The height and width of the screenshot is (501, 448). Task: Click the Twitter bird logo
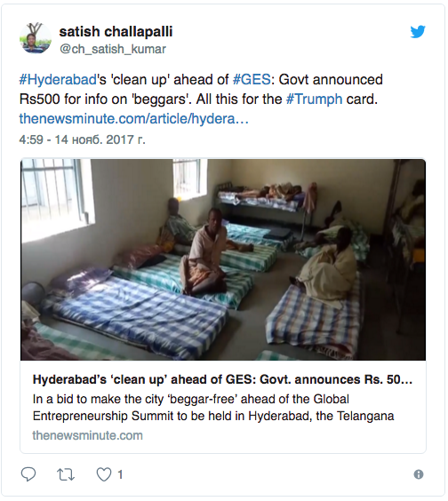(x=418, y=31)
